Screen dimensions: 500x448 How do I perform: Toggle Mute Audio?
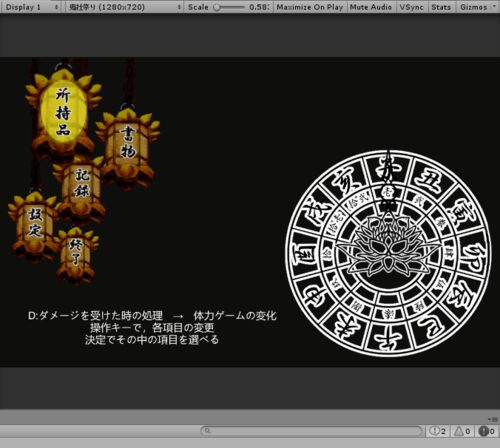point(371,7)
